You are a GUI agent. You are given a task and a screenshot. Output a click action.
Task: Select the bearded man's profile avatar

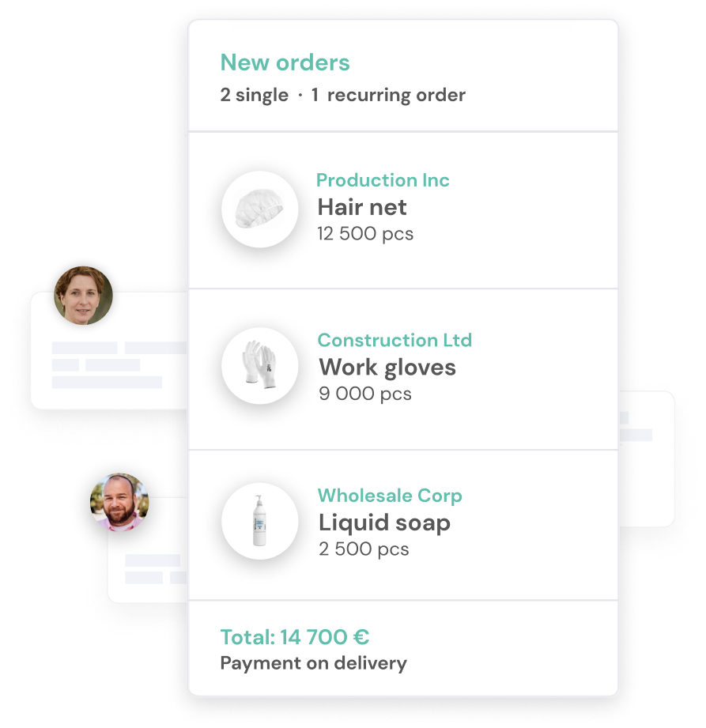pos(119,503)
